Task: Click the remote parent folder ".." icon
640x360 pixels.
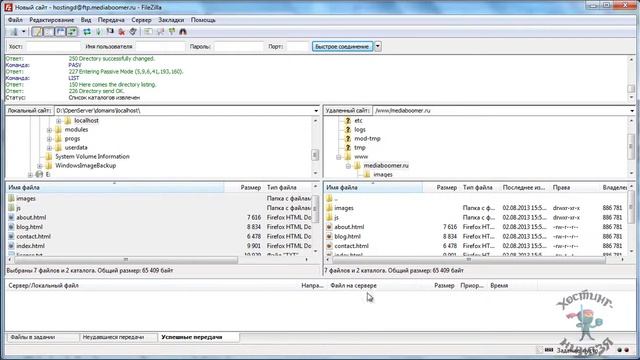Action: [x=329, y=199]
